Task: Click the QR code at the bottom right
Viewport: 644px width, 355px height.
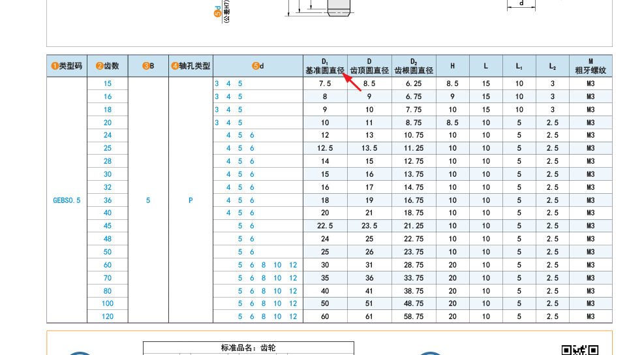Action: click(580, 350)
